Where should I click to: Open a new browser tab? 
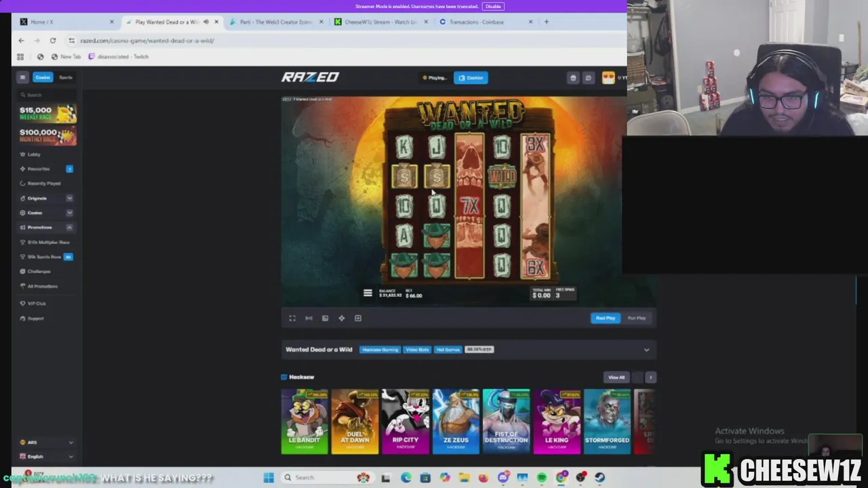click(x=547, y=22)
